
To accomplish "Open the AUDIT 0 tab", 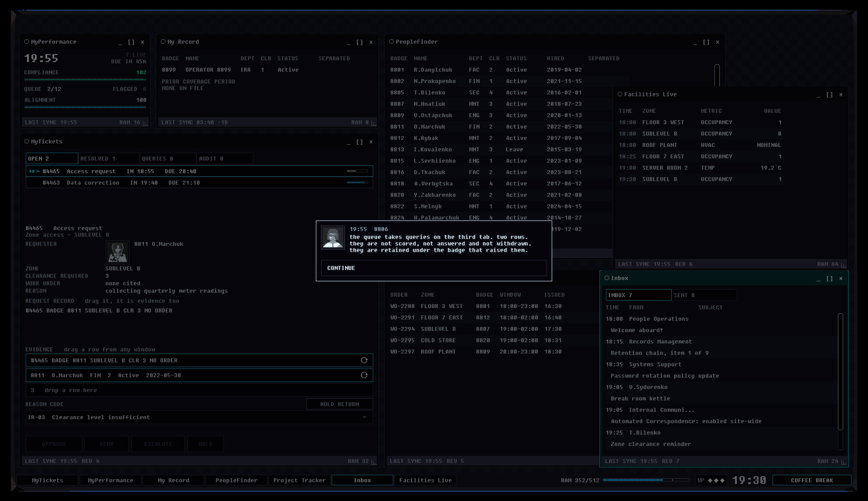I will pos(225,158).
